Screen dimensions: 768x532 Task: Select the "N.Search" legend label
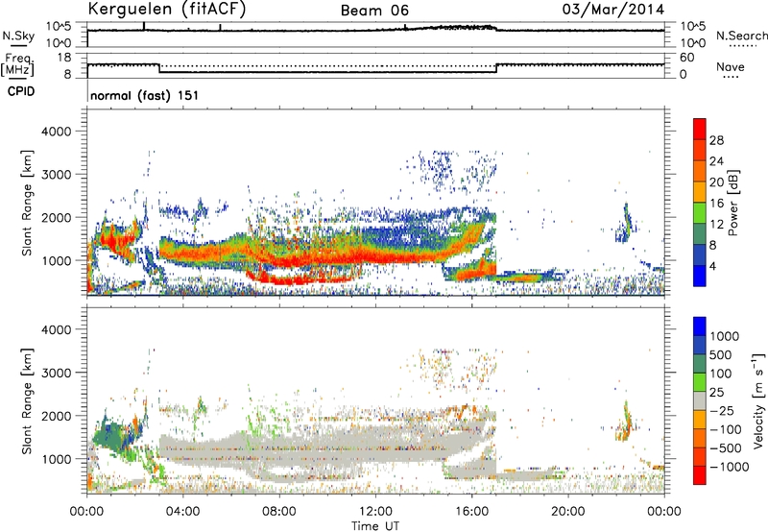[741, 36]
